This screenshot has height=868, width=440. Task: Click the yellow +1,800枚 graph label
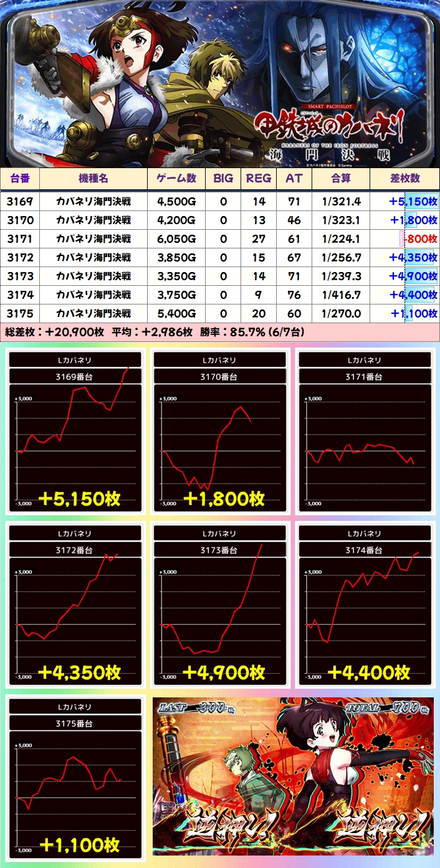[x=224, y=499]
